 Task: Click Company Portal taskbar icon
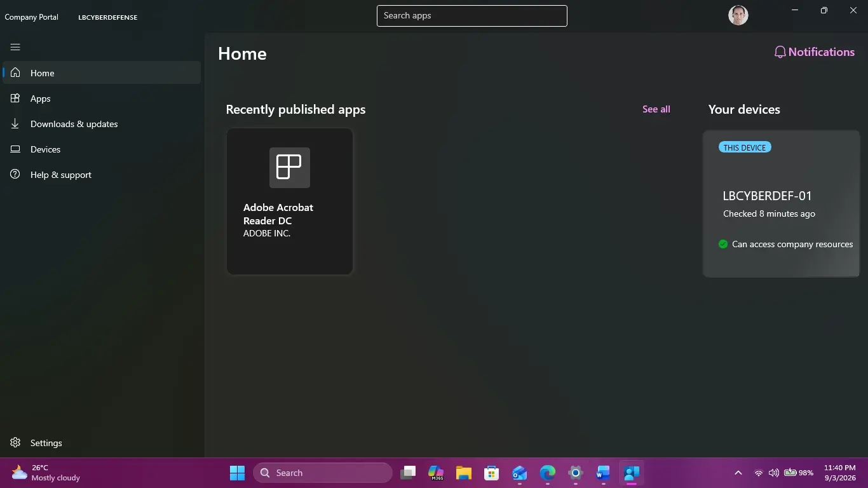click(x=631, y=473)
